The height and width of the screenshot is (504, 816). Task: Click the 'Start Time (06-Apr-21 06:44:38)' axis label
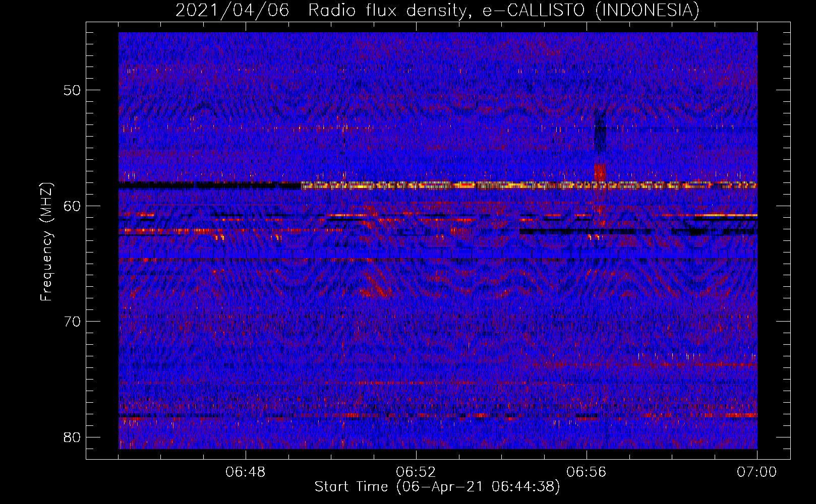[437, 487]
